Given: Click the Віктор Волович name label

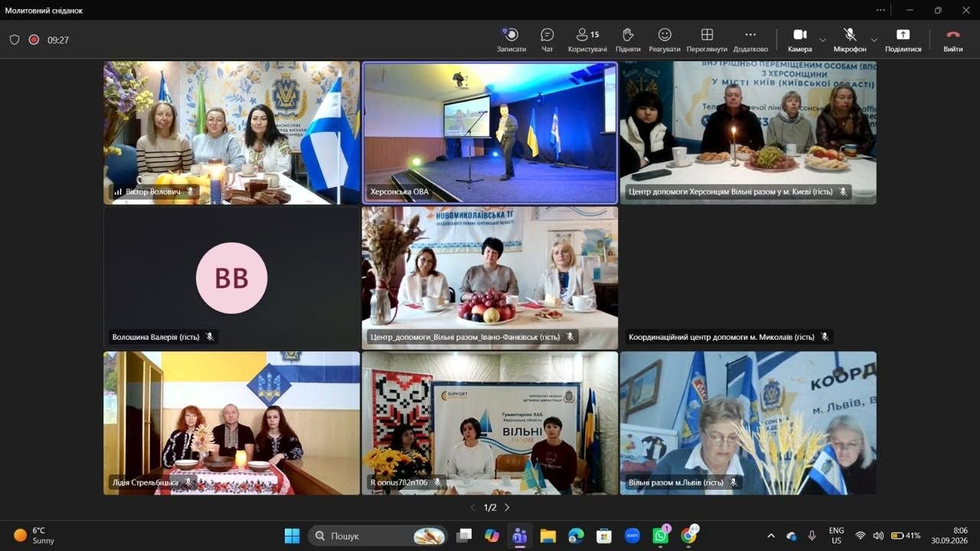Looking at the screenshot, I should 153,192.
